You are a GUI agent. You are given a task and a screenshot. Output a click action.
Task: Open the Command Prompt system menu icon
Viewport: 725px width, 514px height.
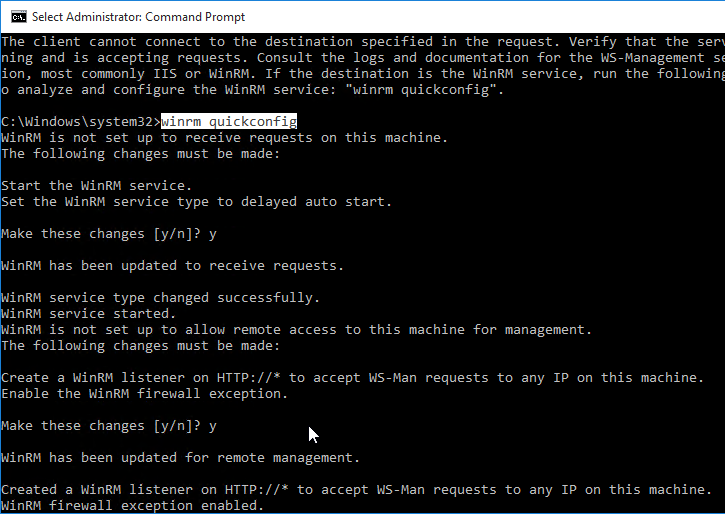(19, 17)
